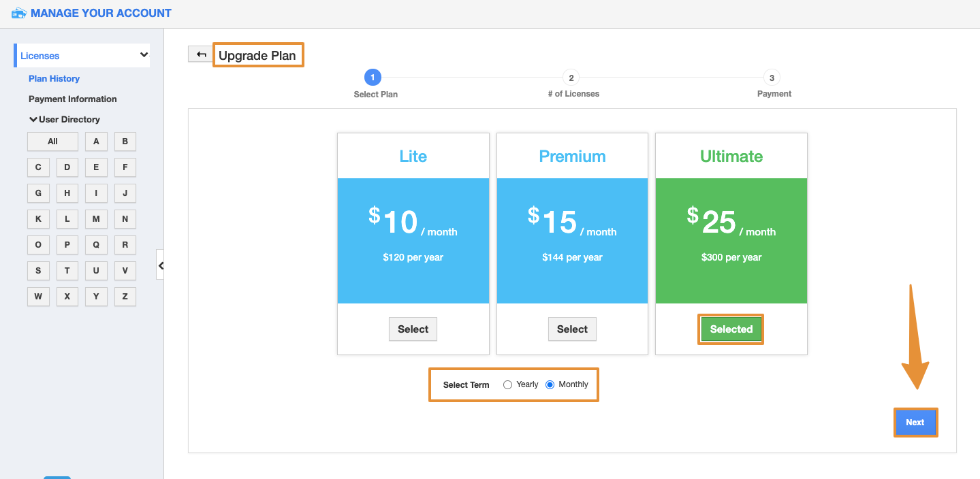Click step 3 Payment circle
980x479 pixels.
point(772,78)
